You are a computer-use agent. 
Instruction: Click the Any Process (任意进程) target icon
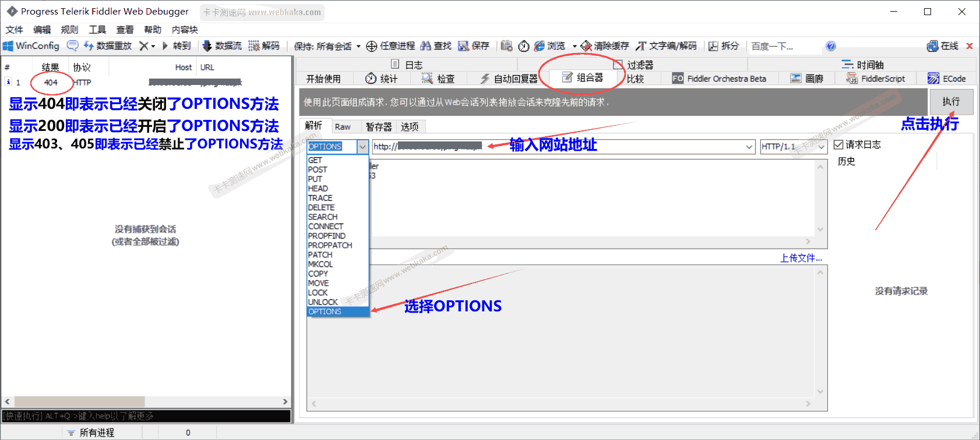[x=371, y=46]
